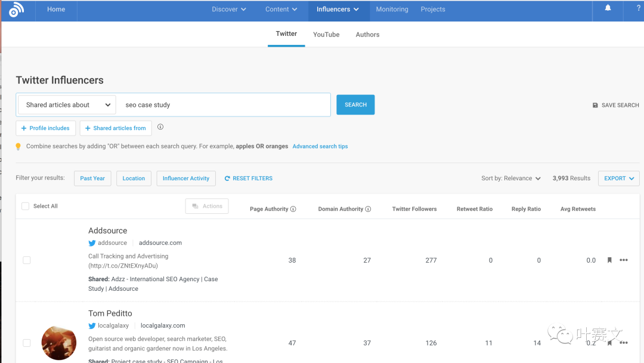Expand the Content menu dropdown
Viewport: 644px width, 363px height.
(281, 9)
